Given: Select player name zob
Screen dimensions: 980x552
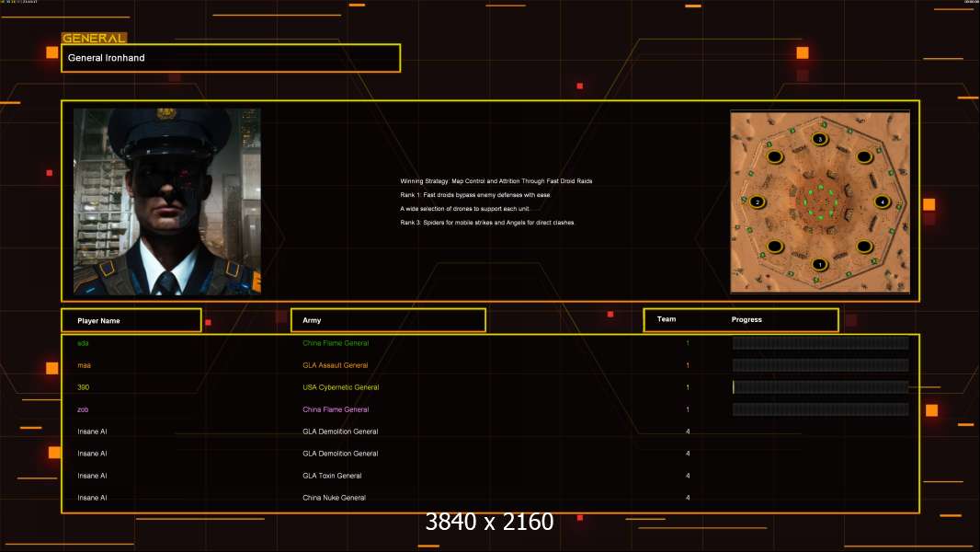Looking at the screenshot, I should point(83,409).
